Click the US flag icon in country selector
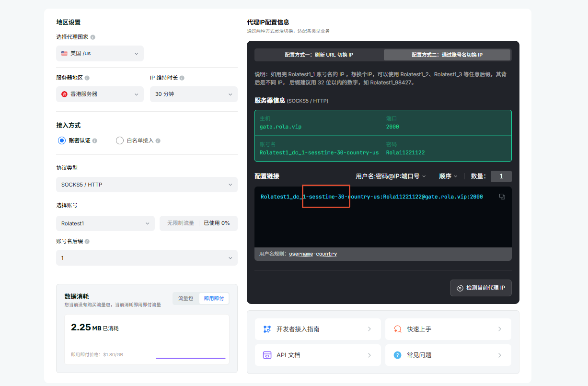The height and width of the screenshot is (386, 588). coord(64,53)
